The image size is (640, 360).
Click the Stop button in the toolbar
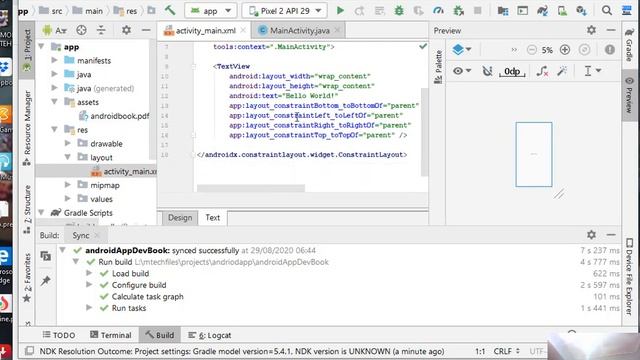(x=477, y=11)
